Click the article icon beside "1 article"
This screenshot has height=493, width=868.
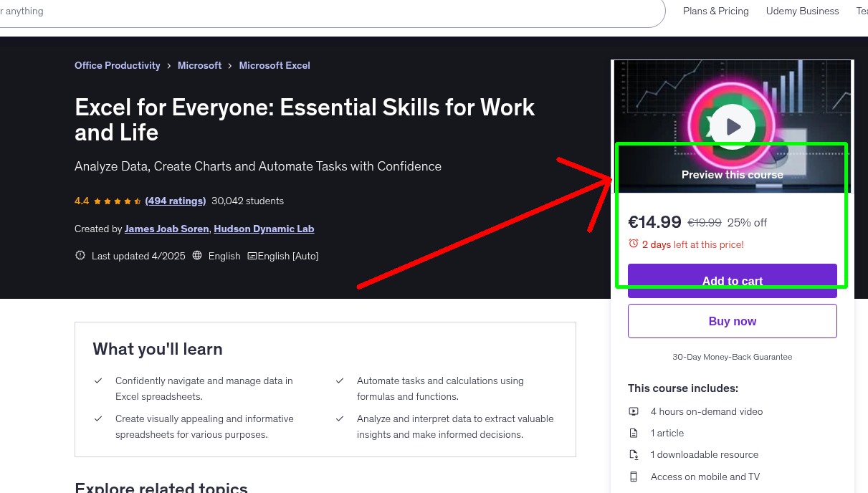(x=634, y=433)
